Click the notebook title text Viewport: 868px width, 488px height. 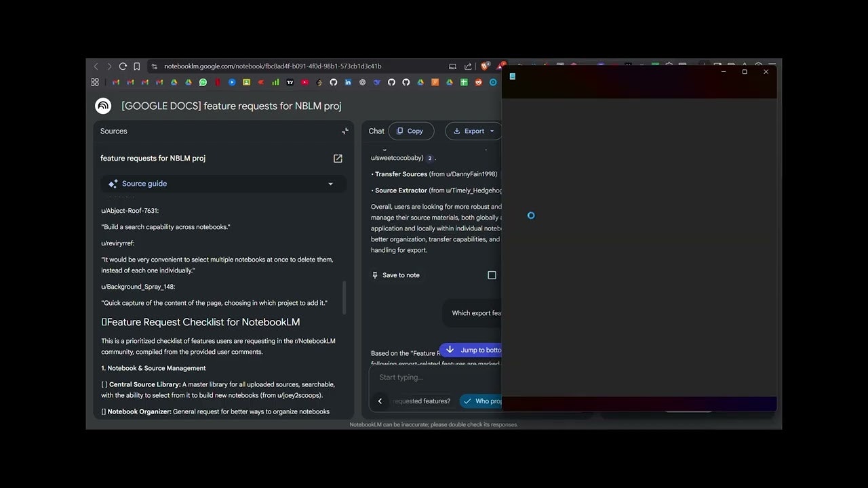coord(231,106)
